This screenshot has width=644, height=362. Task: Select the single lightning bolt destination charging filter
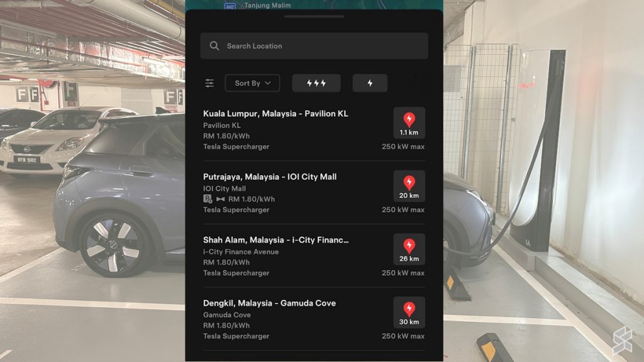coord(370,82)
